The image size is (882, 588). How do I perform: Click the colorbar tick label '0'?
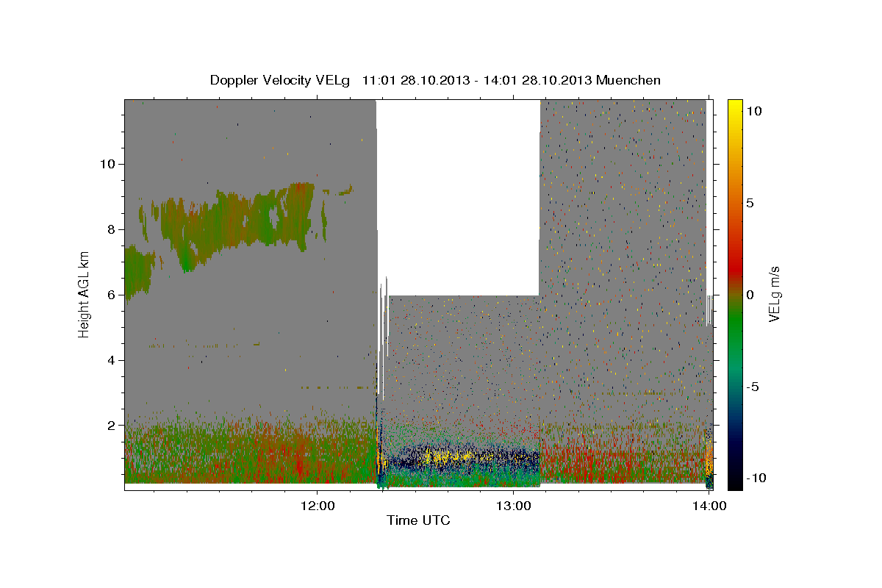pyautogui.click(x=750, y=294)
